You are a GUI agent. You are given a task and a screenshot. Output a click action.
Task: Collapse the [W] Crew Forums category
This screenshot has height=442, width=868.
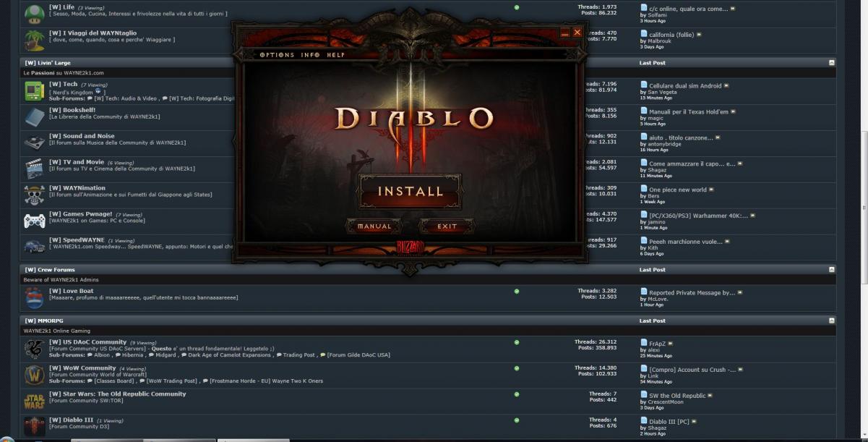coord(831,270)
